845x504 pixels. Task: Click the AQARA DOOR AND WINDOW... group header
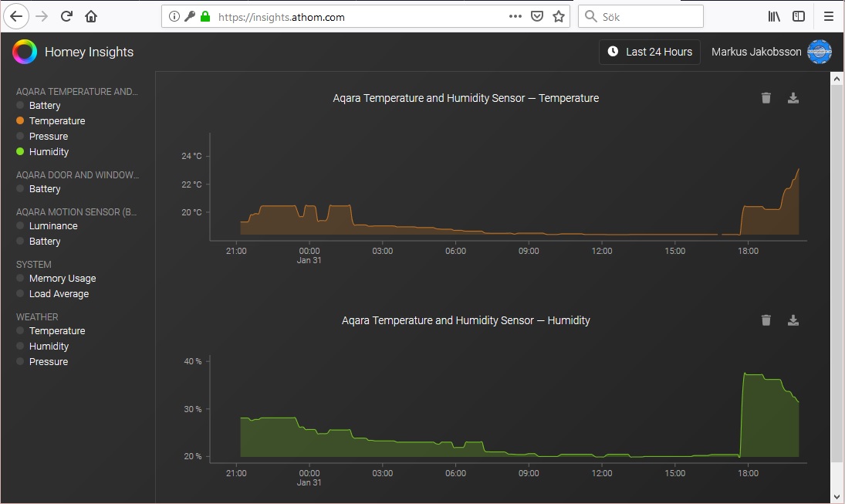[77, 175]
